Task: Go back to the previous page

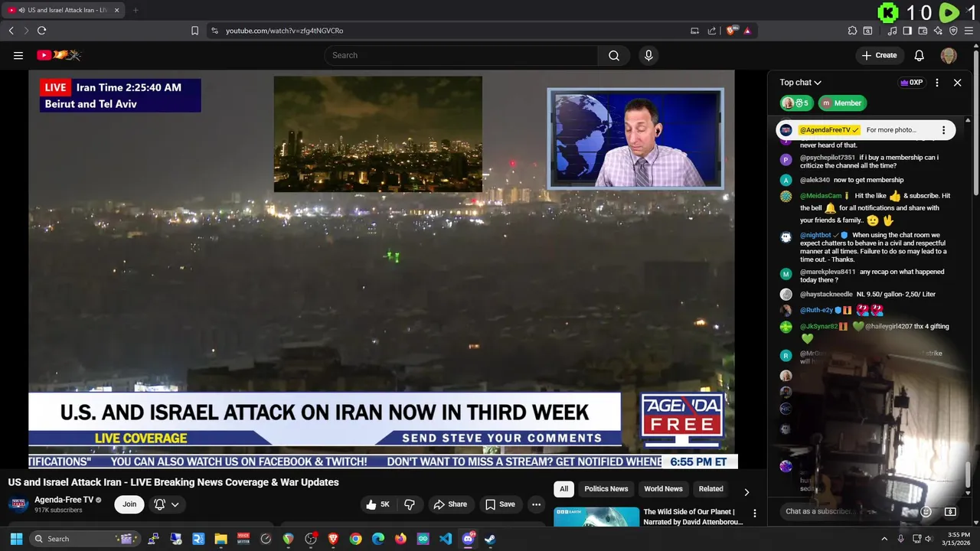Action: tap(11, 31)
